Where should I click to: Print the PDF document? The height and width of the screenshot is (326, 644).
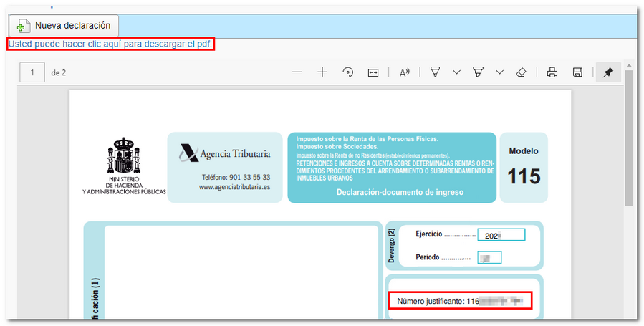point(552,72)
